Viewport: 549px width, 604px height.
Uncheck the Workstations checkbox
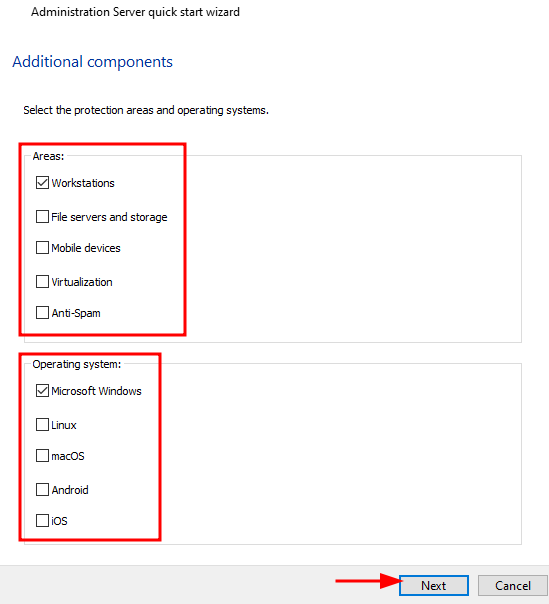point(42,183)
